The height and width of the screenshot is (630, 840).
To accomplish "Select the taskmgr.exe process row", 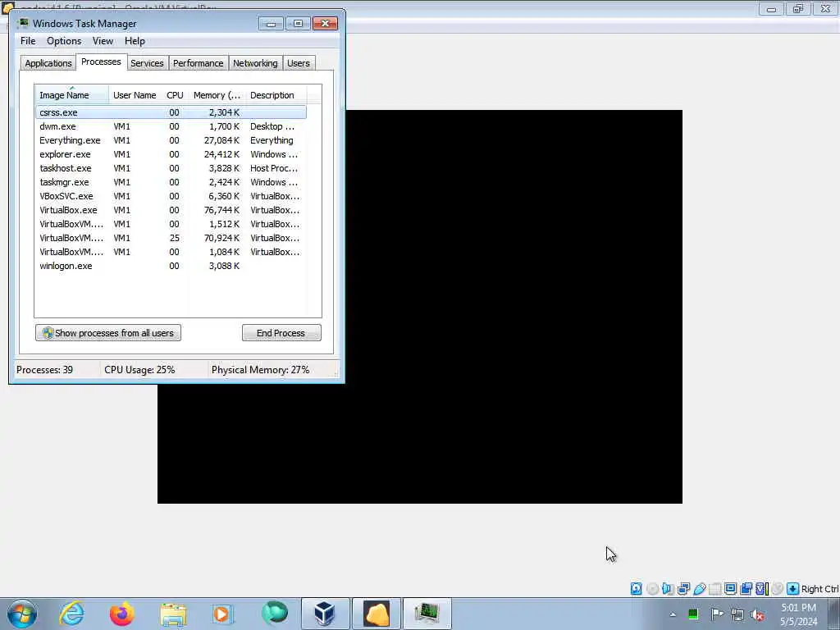I will [x=171, y=182].
